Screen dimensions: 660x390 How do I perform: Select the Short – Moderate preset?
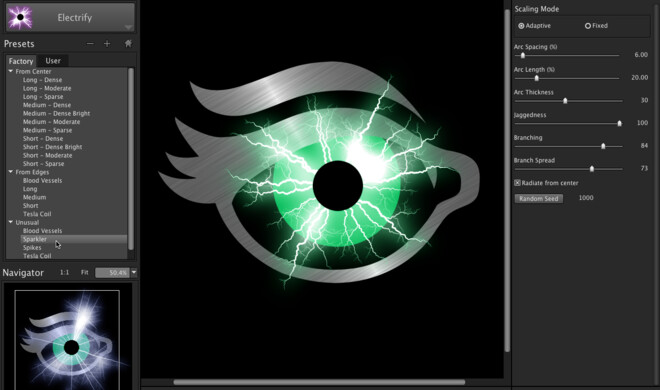(x=48, y=156)
